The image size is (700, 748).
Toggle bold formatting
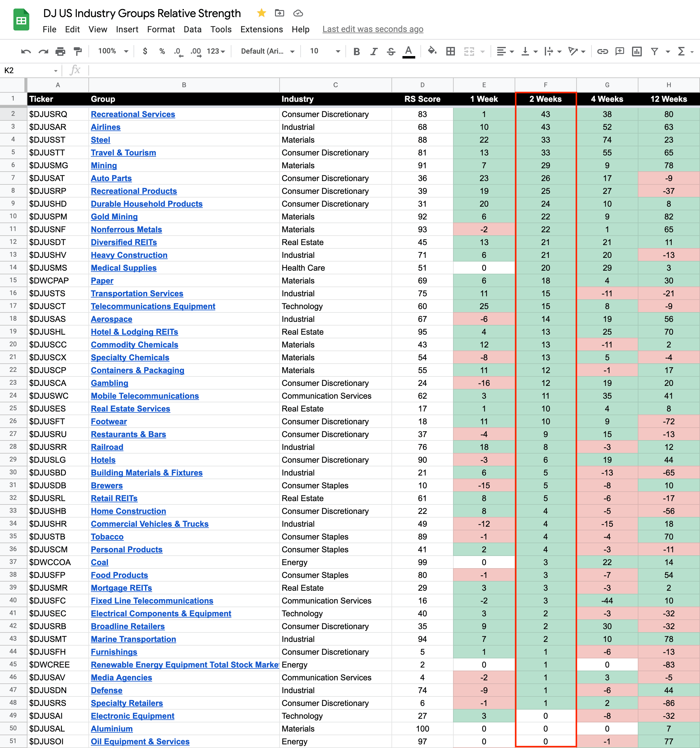[x=356, y=51]
